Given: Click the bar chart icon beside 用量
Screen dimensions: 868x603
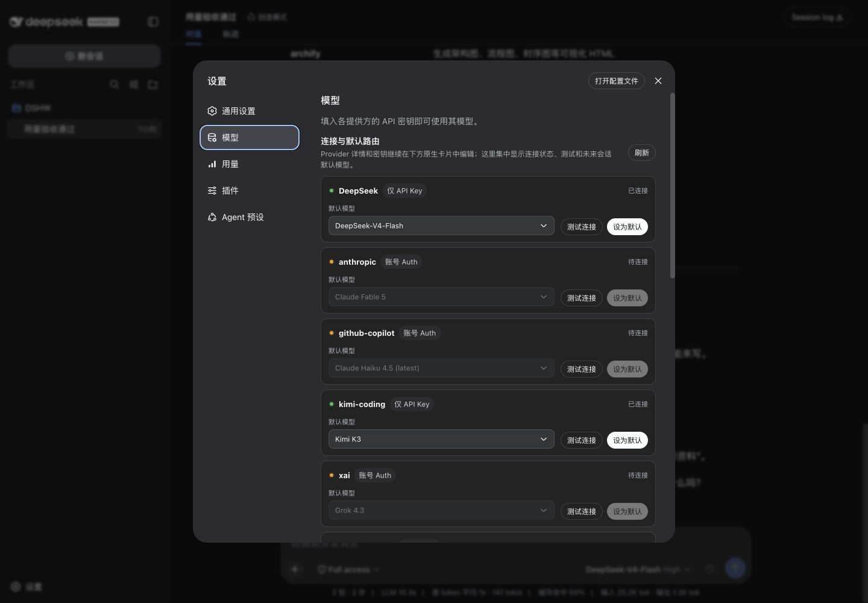Looking at the screenshot, I should pos(212,164).
